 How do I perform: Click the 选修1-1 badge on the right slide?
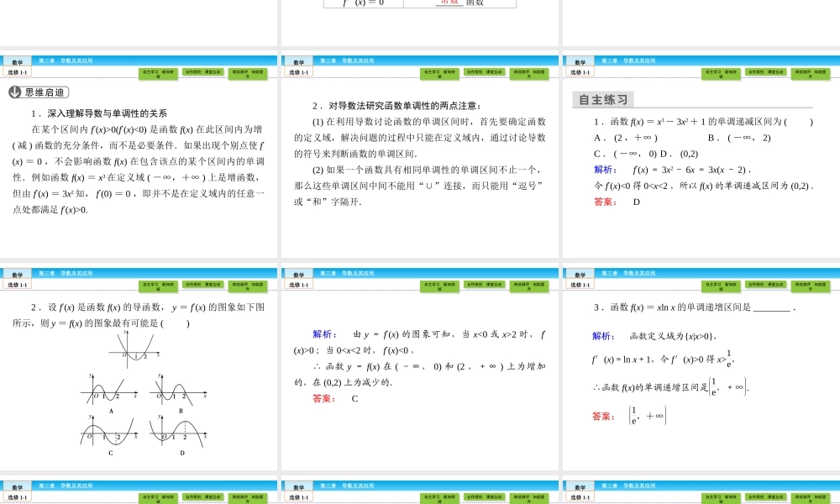tap(578, 71)
